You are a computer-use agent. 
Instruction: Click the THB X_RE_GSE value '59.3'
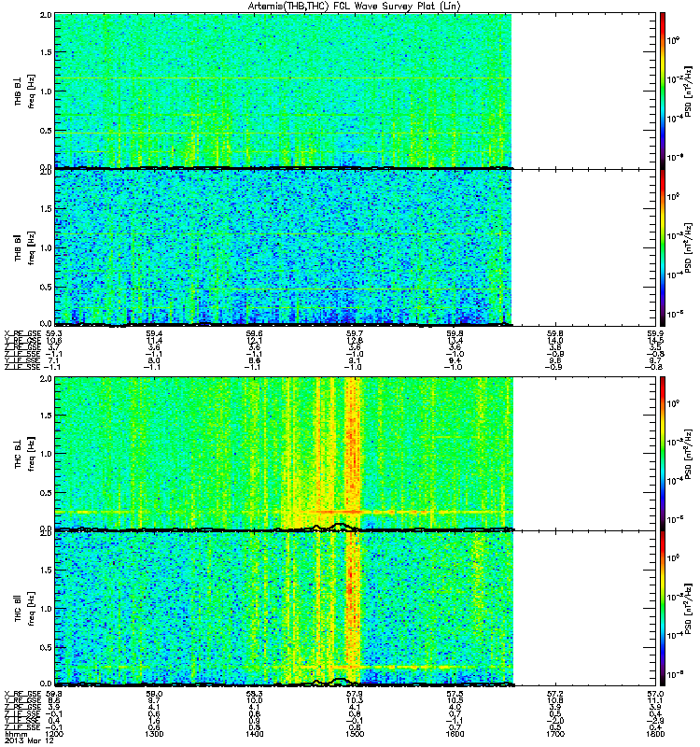[x=54, y=333]
